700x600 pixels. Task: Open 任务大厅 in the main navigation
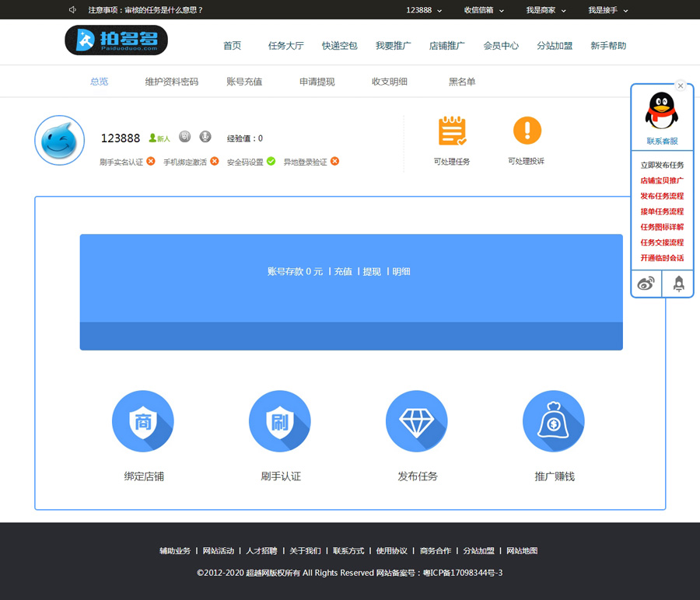coord(285,46)
